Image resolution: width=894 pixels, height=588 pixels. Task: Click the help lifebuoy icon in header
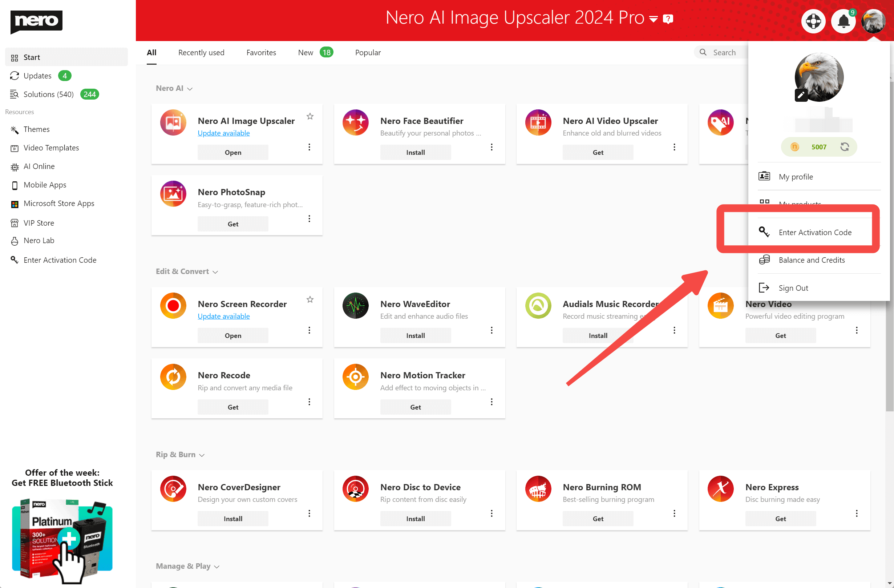click(813, 21)
